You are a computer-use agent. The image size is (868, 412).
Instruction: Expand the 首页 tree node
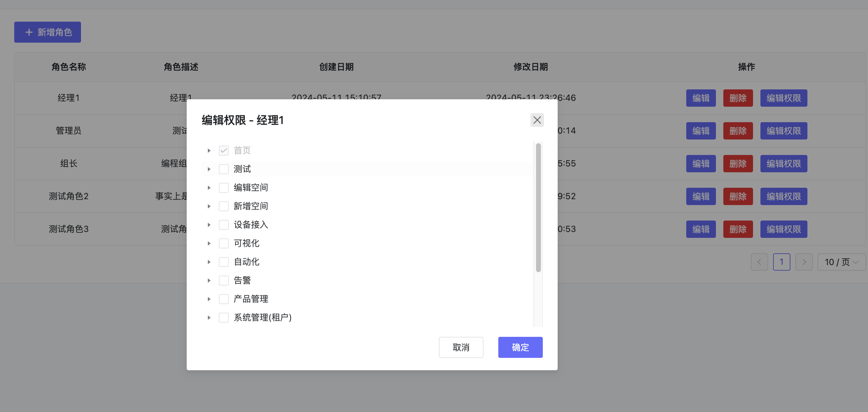tap(209, 150)
